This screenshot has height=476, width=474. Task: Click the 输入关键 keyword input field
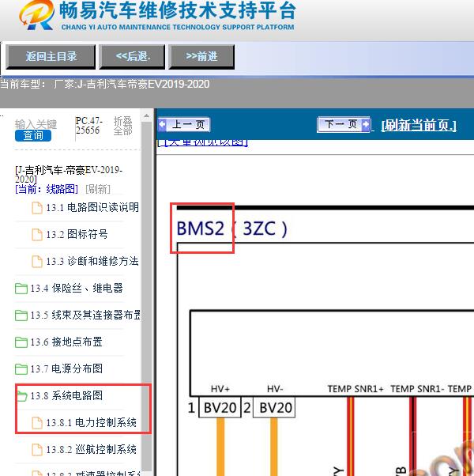tap(36, 124)
